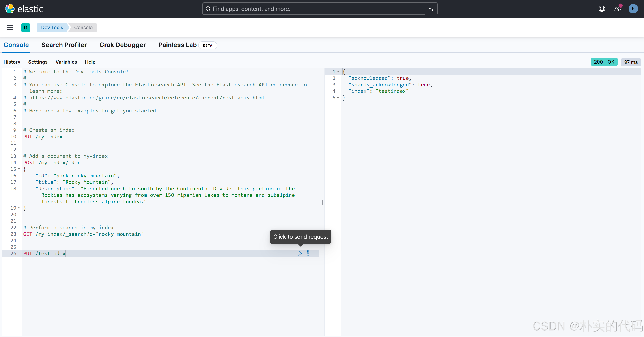644x337 pixels.
Task: Open the Painless Lab tab
Action: (x=177, y=45)
